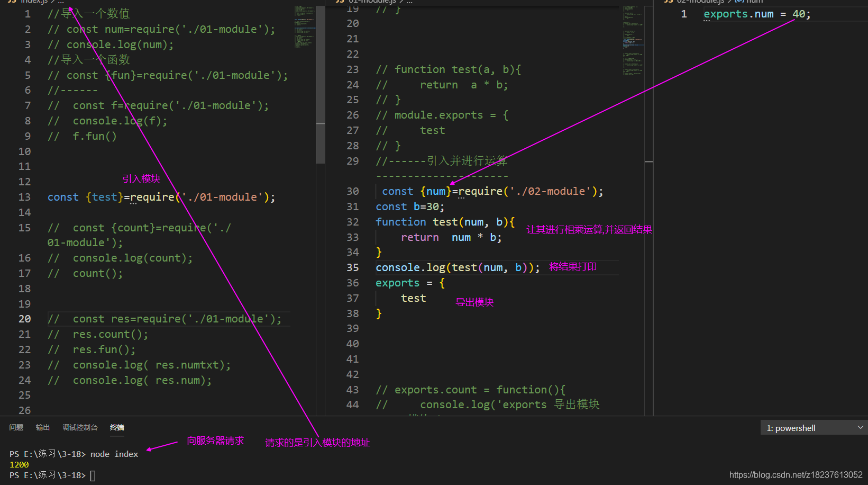Image resolution: width=868 pixels, height=485 pixels.
Task: Click the 'const b=30;' line in 01-module
Action: tap(410, 206)
